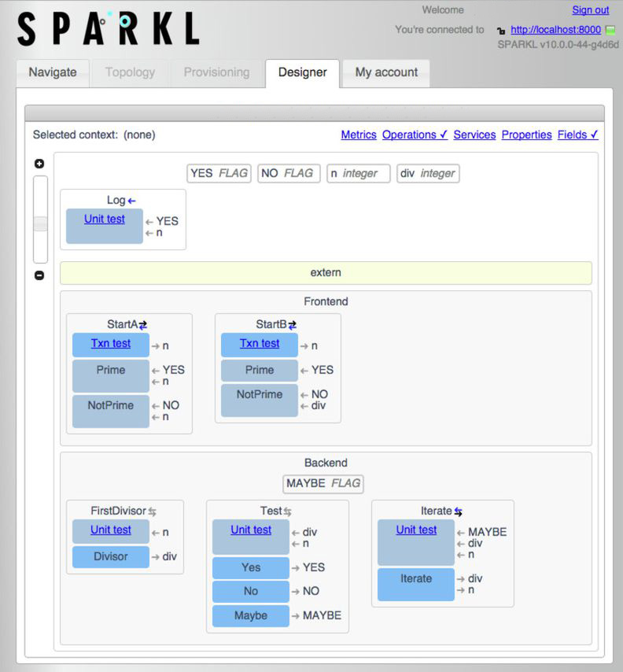Open Txn test link in StartA
The image size is (623, 672).
tap(111, 343)
